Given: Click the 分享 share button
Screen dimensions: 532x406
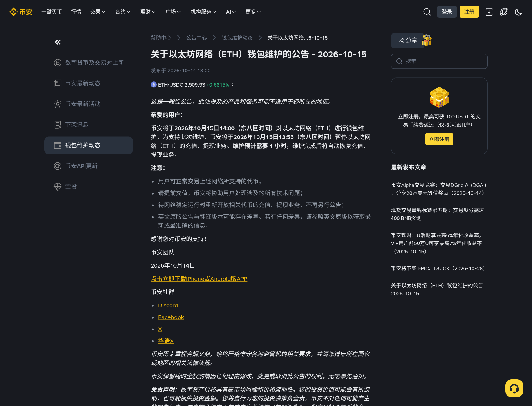Looking at the screenshot, I should click(408, 40).
